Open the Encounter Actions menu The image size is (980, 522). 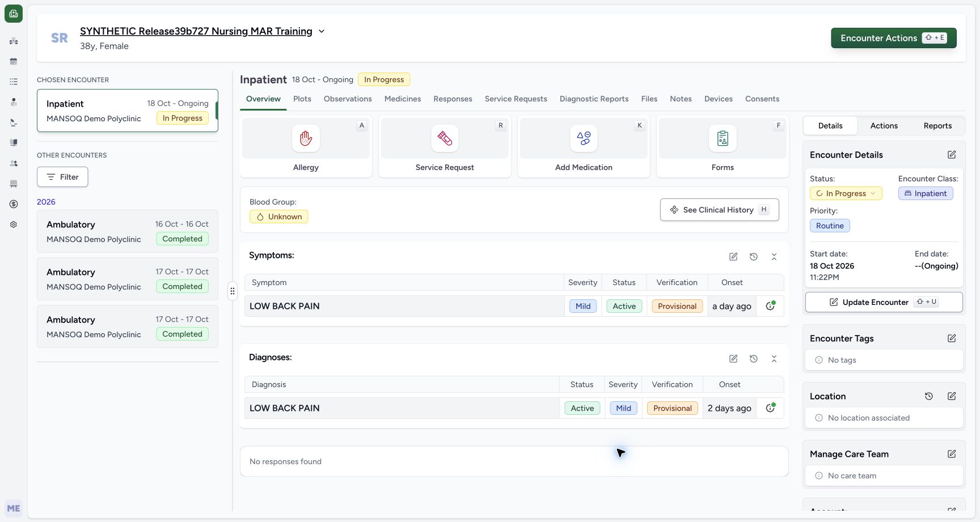tap(894, 38)
